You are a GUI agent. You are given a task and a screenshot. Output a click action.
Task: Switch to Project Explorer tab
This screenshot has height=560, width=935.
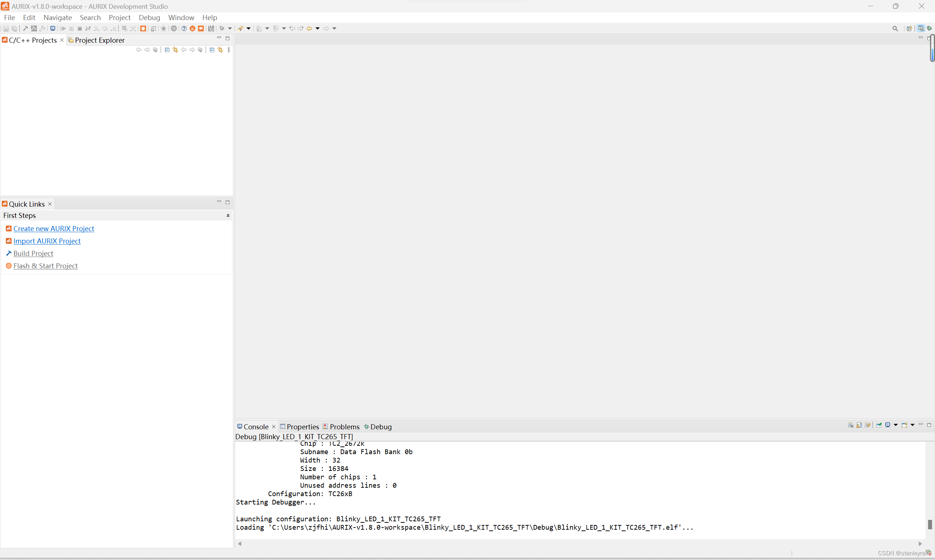[99, 40]
